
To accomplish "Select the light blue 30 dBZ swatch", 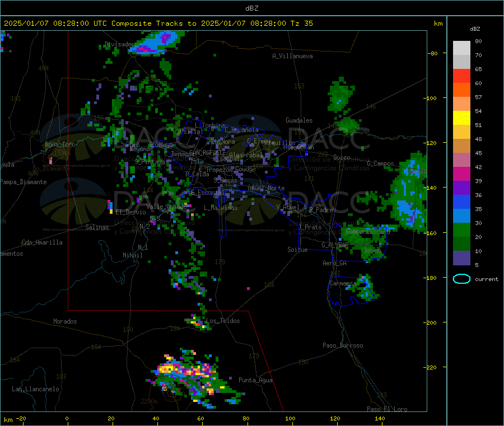I will pos(461,216).
